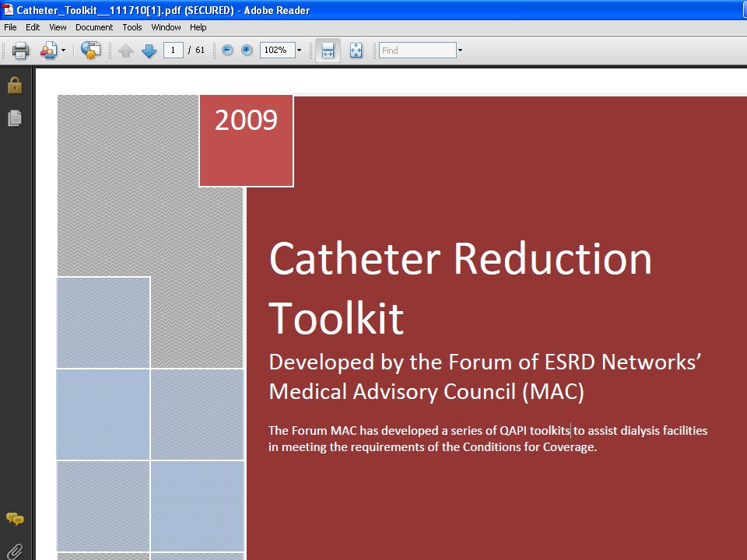Click the Find search box
Image resolution: width=747 pixels, height=560 pixels.
point(418,50)
